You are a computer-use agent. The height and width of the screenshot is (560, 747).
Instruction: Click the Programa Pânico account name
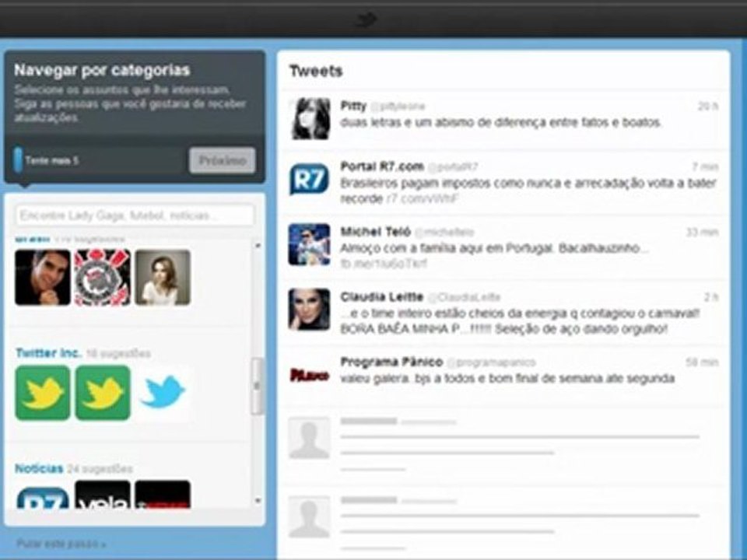tap(391, 362)
